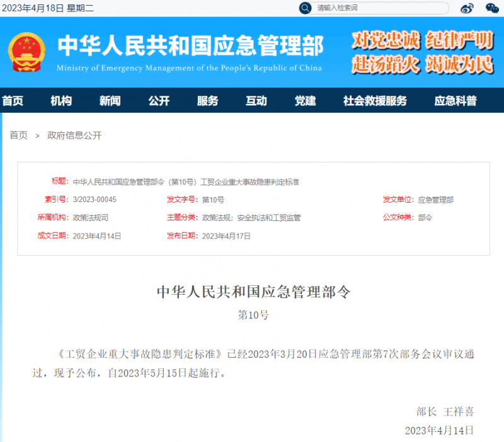Select the 公开 menu item
This screenshot has height=442, width=504.
pos(158,101)
